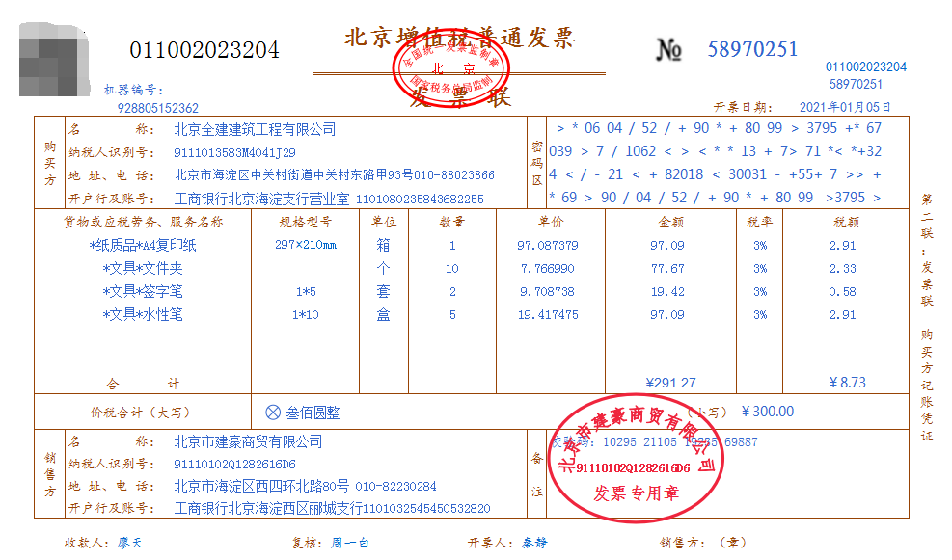The height and width of the screenshot is (560, 952).
Task: Click the quantity 10 for 文具文件夹
Action: point(455,269)
